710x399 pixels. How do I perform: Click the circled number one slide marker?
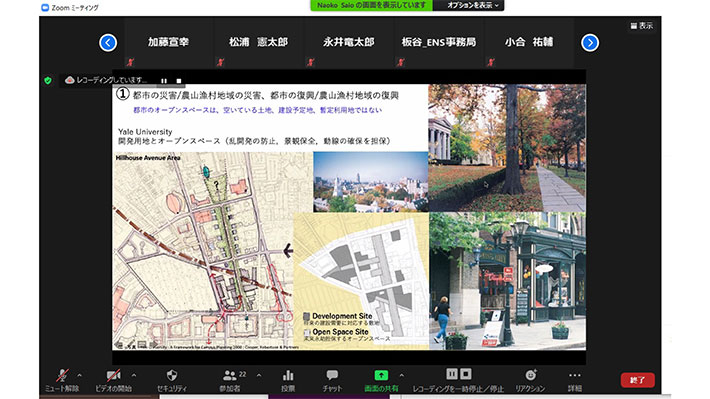pyautogui.click(x=122, y=94)
